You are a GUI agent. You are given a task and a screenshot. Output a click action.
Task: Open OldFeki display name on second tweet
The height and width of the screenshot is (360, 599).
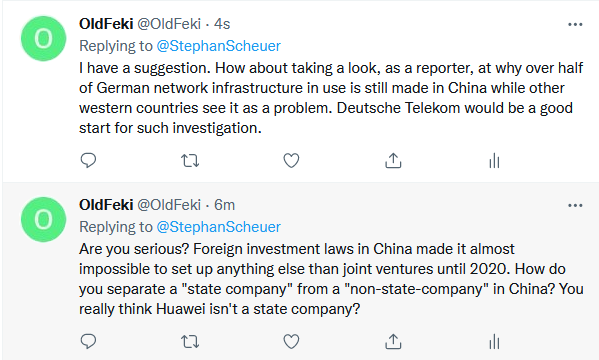click(x=106, y=205)
